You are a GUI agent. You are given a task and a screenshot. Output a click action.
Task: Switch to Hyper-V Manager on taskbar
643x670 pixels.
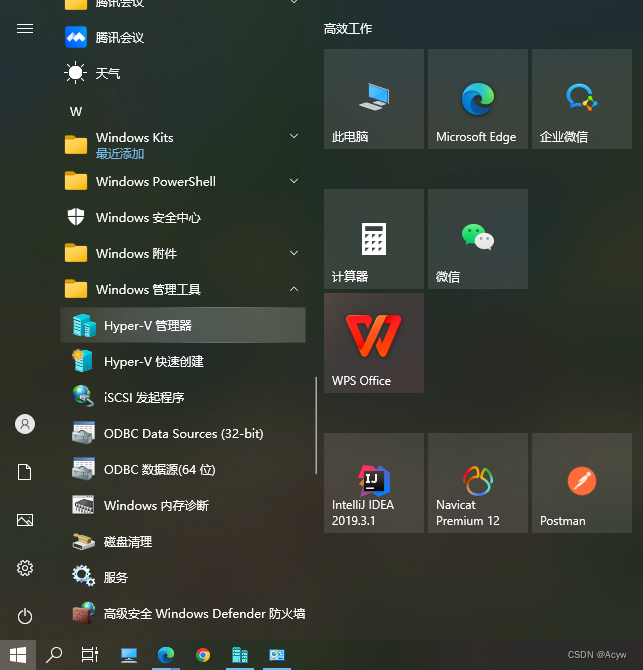click(x=240, y=655)
